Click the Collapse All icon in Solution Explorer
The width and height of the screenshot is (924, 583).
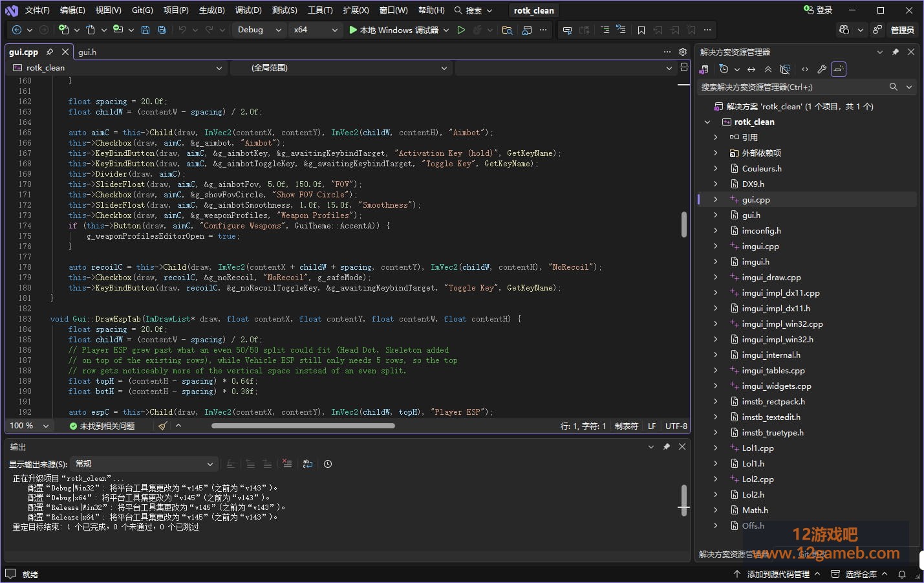tap(768, 69)
